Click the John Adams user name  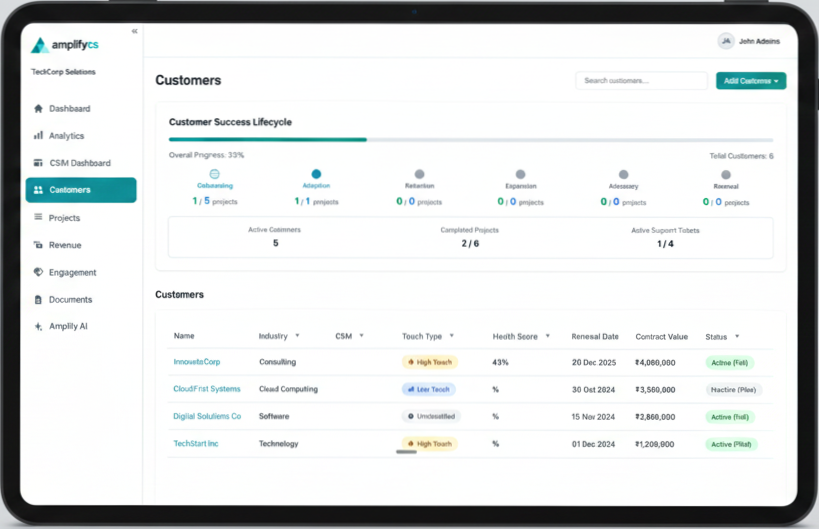pyautogui.click(x=759, y=41)
